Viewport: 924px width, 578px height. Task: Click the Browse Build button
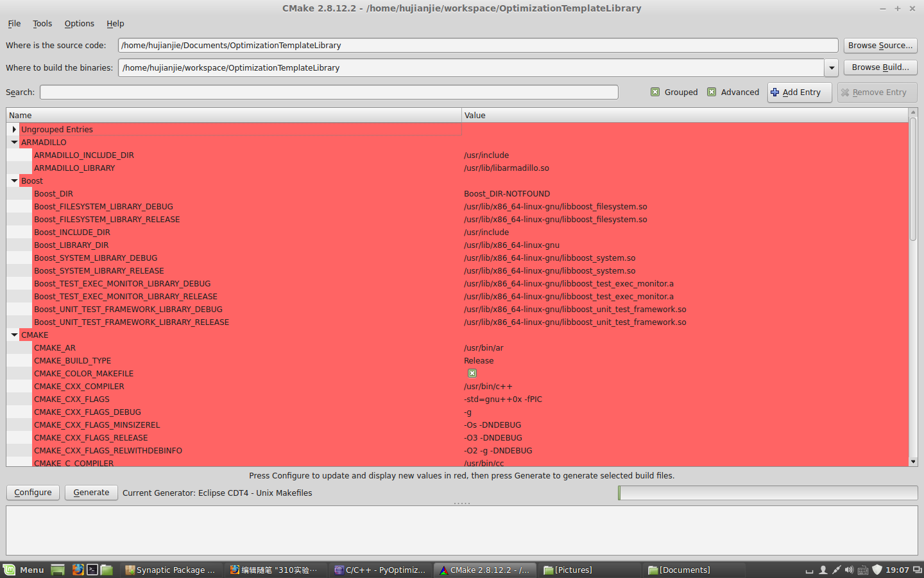(880, 67)
